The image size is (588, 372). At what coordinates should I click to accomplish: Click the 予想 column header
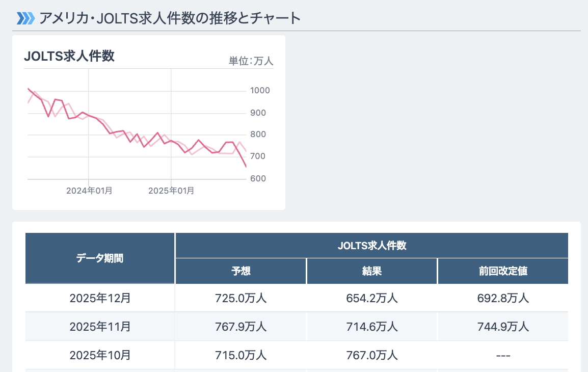pos(240,271)
